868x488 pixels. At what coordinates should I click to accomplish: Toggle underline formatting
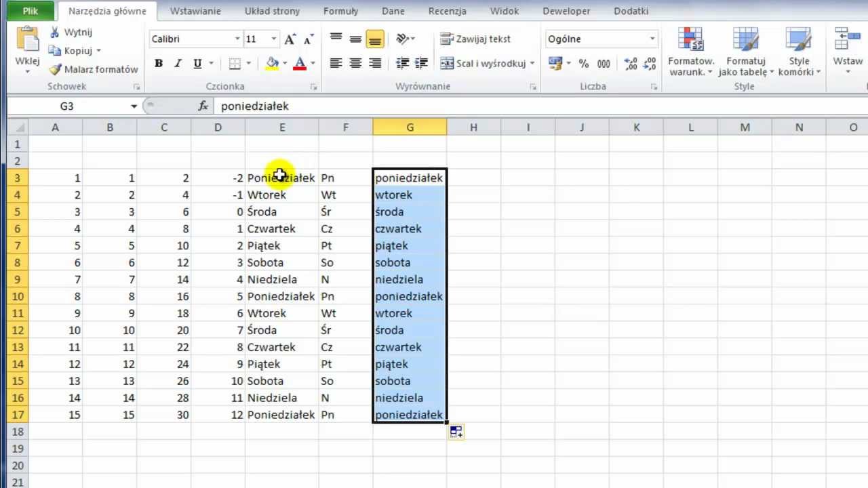pyautogui.click(x=197, y=63)
